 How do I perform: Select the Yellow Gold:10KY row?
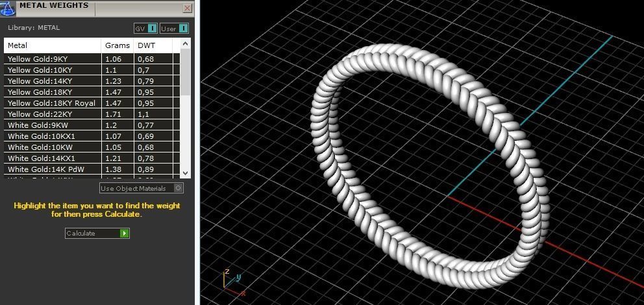point(92,70)
